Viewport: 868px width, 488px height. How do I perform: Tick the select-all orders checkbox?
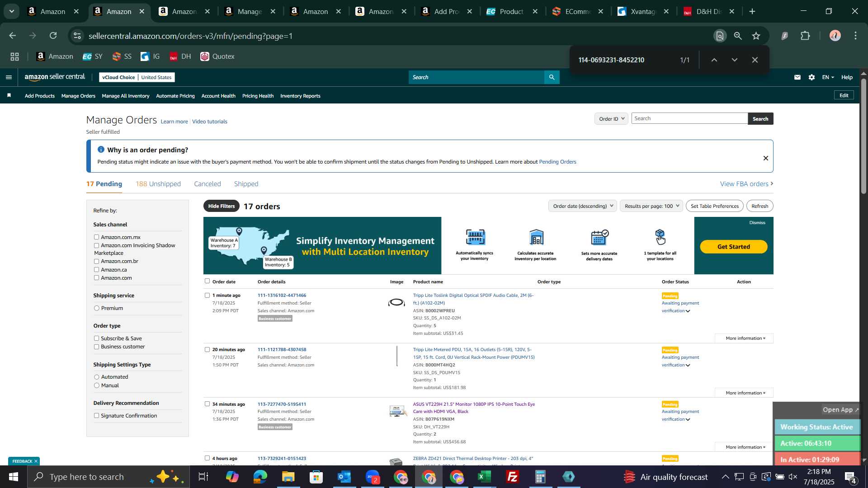tap(207, 281)
